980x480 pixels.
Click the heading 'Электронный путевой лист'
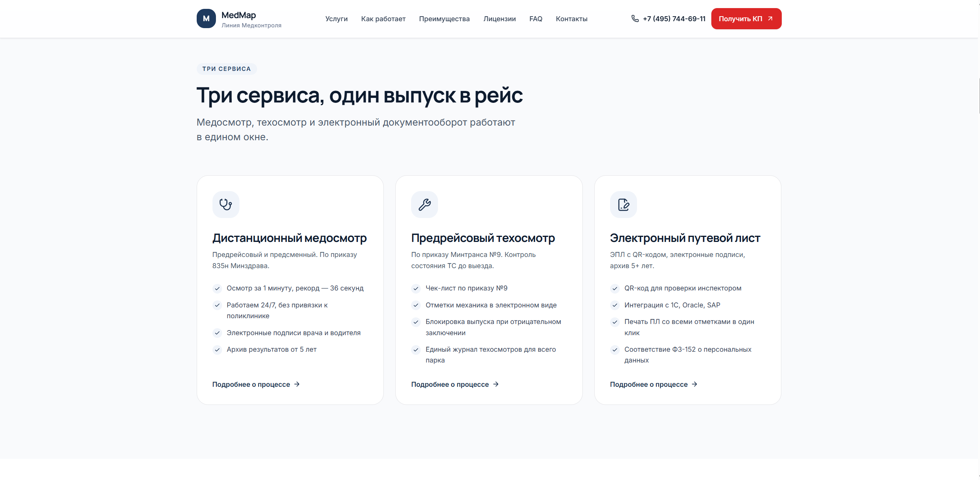tap(685, 238)
